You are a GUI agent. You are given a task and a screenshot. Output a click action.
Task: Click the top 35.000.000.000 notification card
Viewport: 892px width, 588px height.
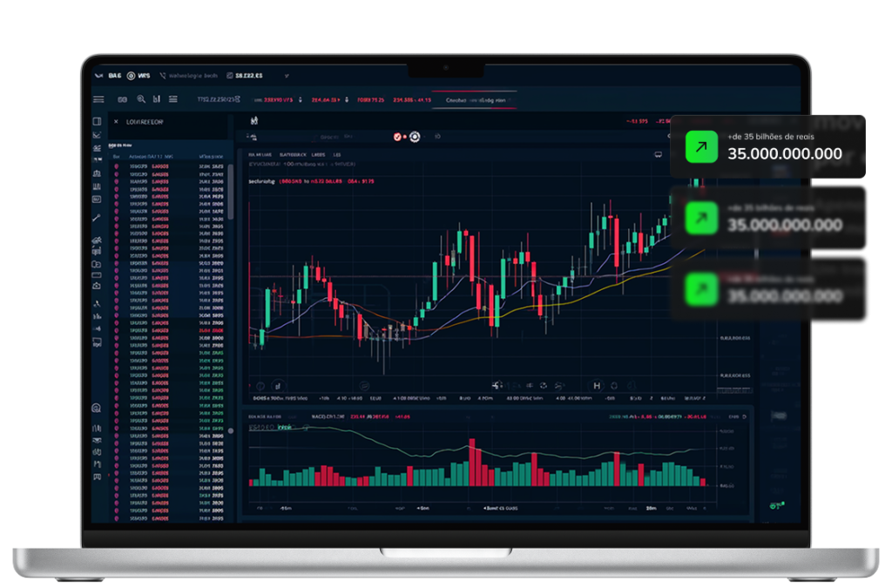(x=767, y=146)
